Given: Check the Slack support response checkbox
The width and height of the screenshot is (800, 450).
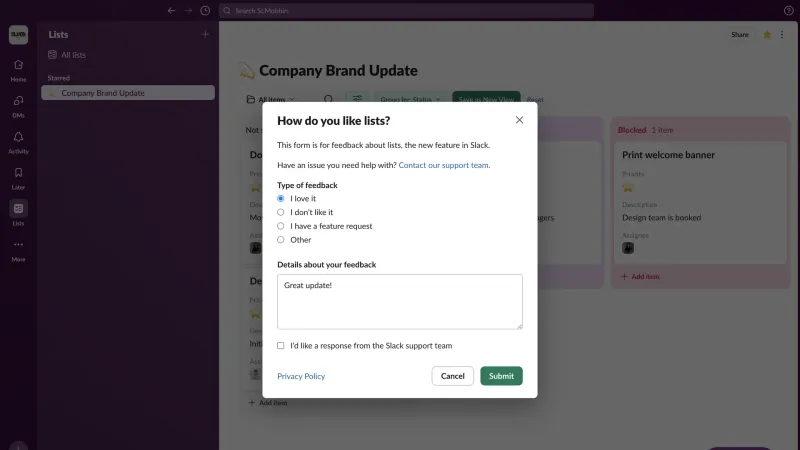Looking at the screenshot, I should [x=281, y=345].
